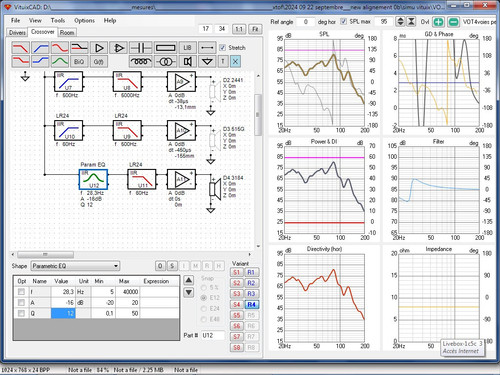Select the E48 snap radio button
500x375 pixels.
(203, 319)
